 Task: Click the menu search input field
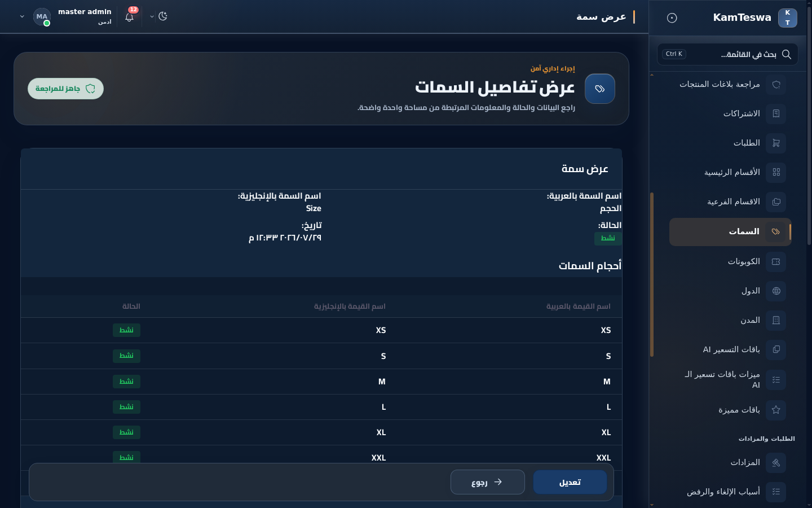(x=727, y=54)
